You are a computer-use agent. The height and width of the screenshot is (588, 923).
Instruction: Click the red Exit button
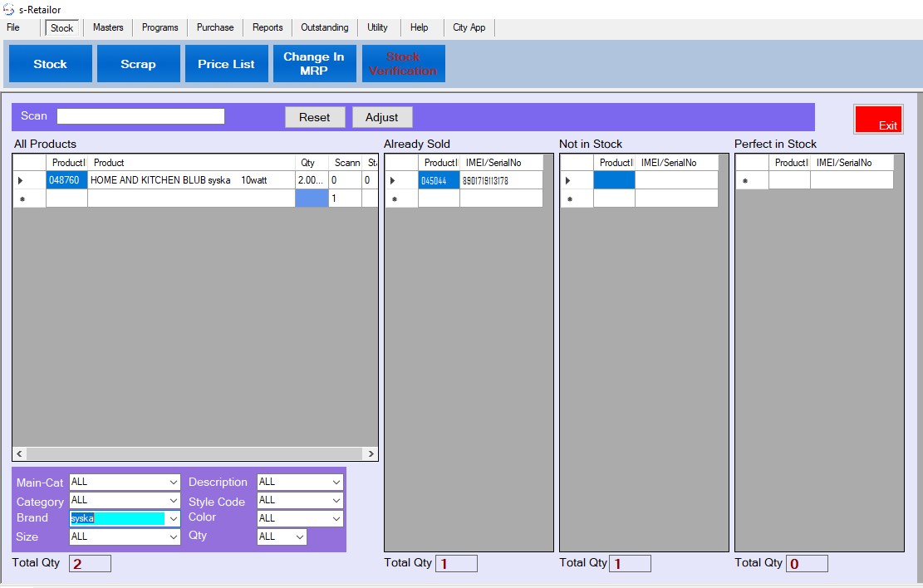[878, 120]
